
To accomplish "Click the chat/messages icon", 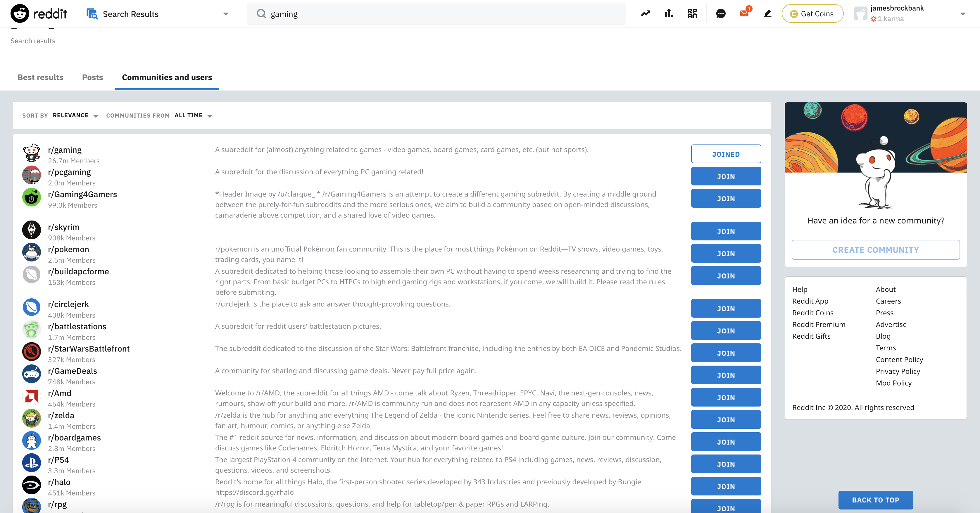I will tap(720, 13).
